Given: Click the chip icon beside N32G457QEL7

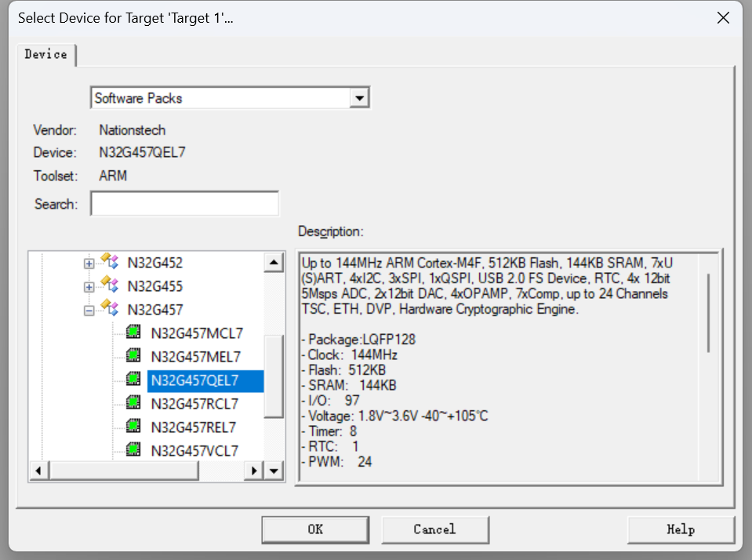Looking at the screenshot, I should (x=133, y=379).
